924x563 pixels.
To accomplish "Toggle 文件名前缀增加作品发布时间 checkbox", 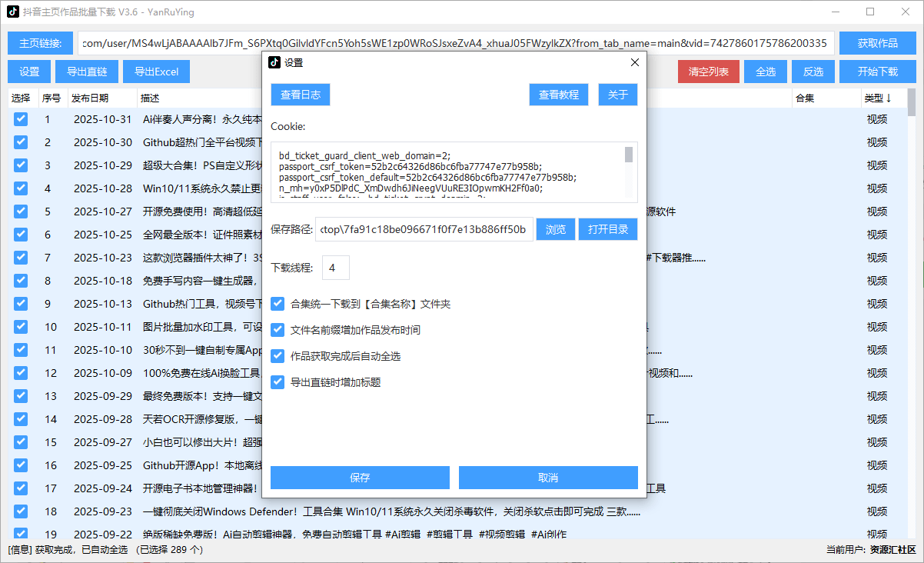I will coord(278,329).
